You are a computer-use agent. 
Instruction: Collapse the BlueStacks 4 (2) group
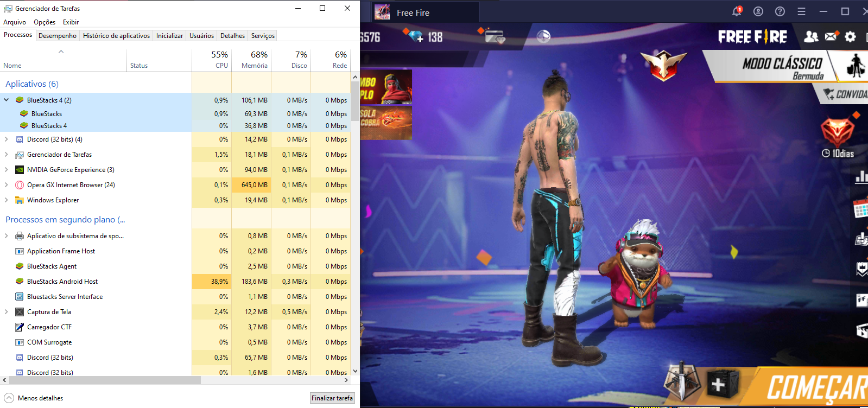point(7,100)
